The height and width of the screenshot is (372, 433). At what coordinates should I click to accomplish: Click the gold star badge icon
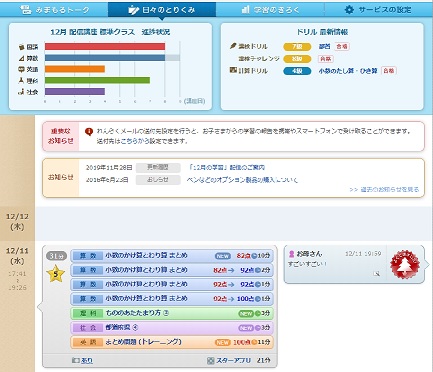[x=55, y=274]
